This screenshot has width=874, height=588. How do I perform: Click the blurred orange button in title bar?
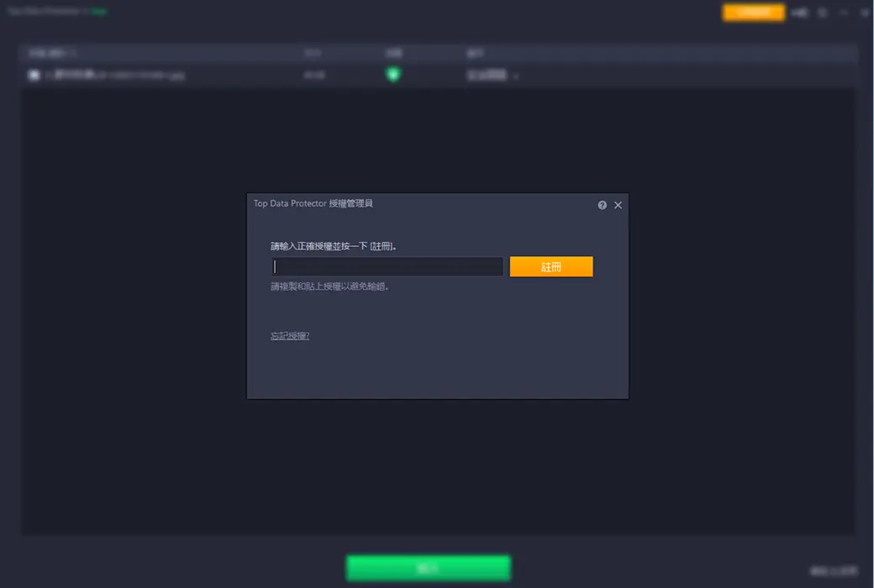pos(754,13)
